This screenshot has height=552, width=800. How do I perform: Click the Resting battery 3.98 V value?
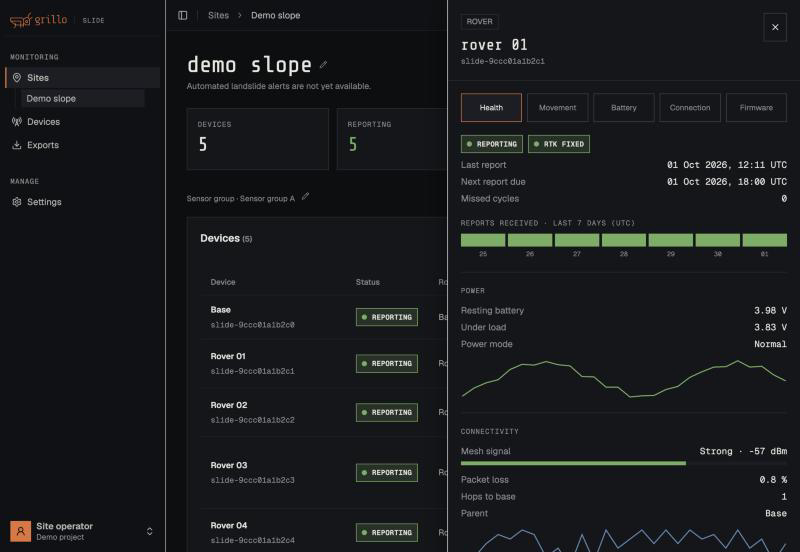[x=770, y=311]
